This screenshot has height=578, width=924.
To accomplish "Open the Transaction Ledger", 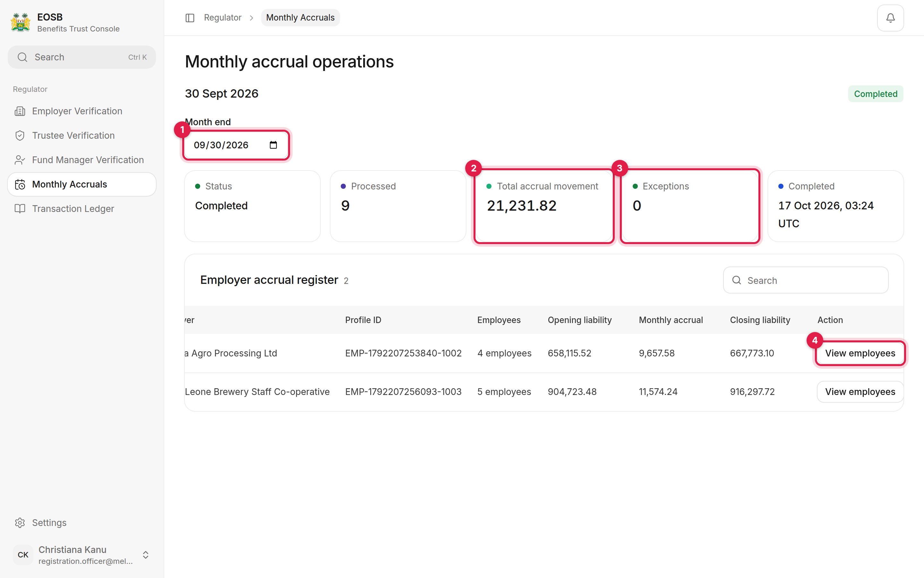I will [82, 209].
